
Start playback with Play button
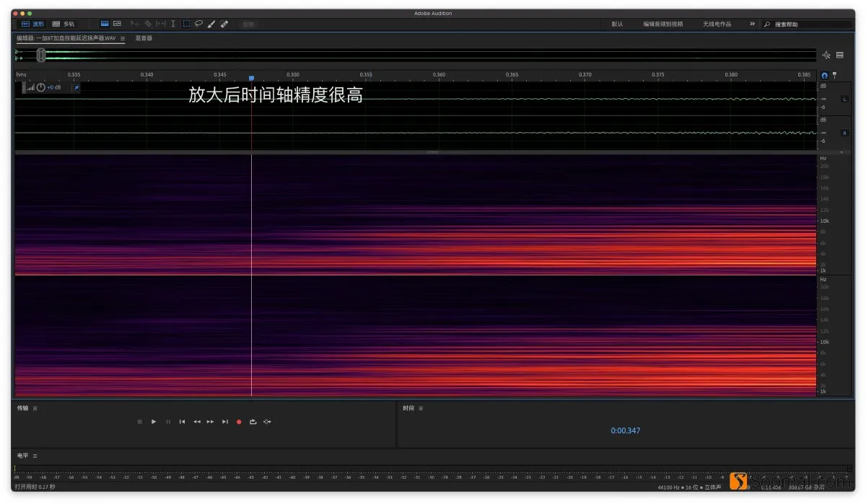154,422
